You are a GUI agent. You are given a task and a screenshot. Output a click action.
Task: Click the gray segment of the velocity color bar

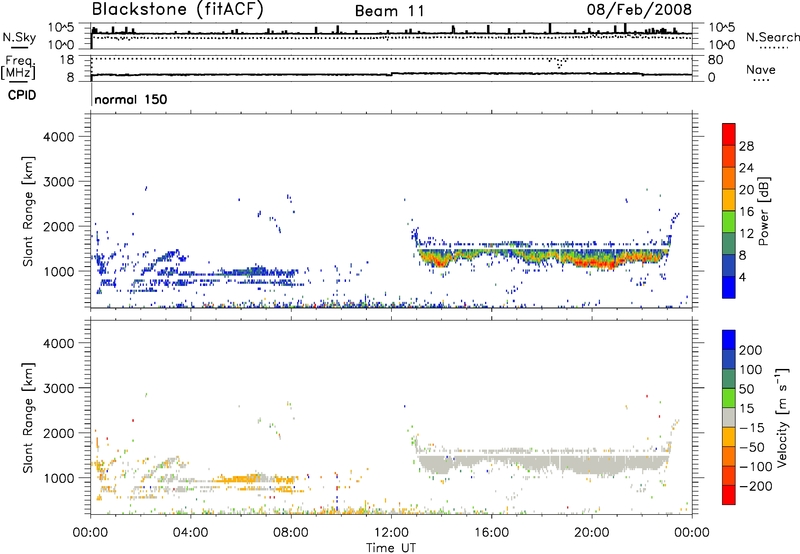point(729,418)
